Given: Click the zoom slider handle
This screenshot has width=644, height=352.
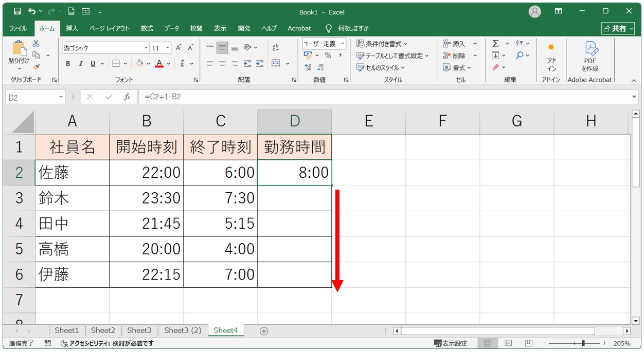Looking at the screenshot, I should [x=583, y=343].
